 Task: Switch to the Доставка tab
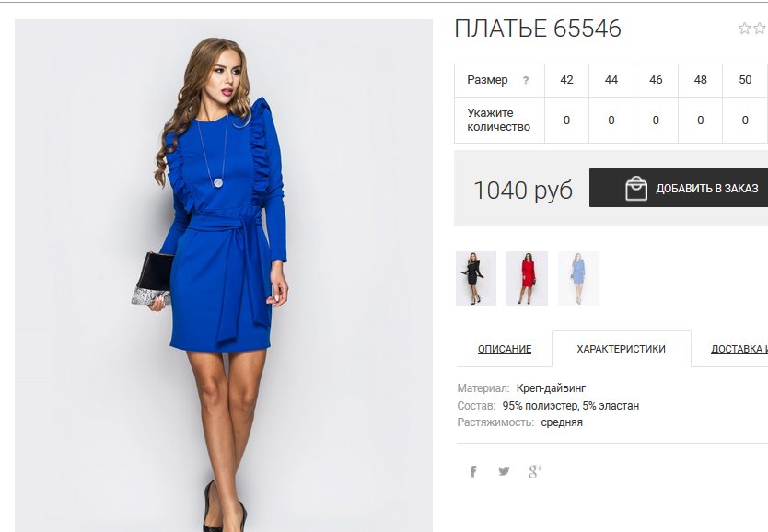(x=739, y=349)
